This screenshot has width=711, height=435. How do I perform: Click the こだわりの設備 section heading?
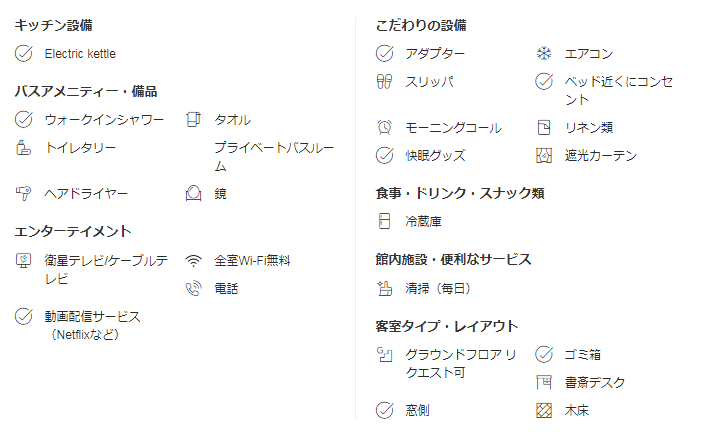[x=421, y=25]
